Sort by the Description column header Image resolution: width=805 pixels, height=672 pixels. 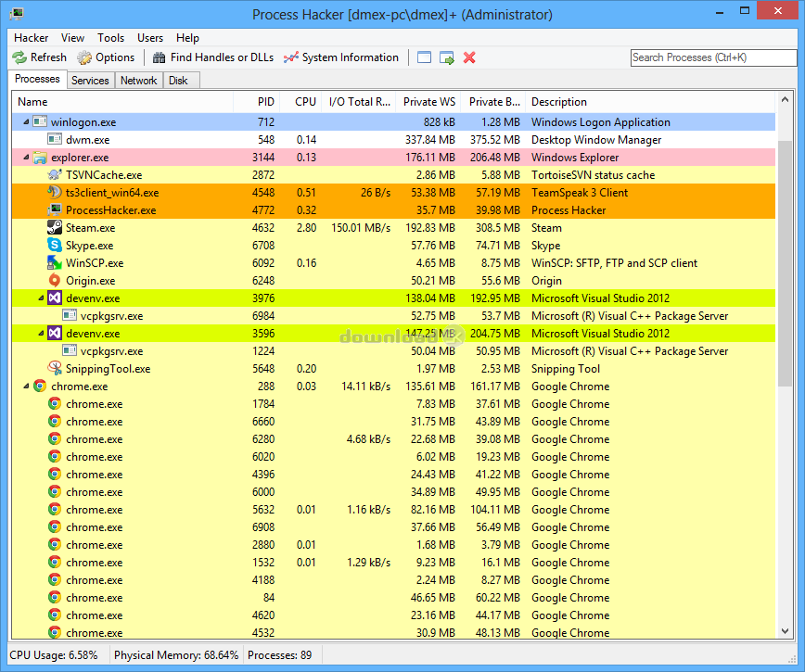click(x=650, y=102)
